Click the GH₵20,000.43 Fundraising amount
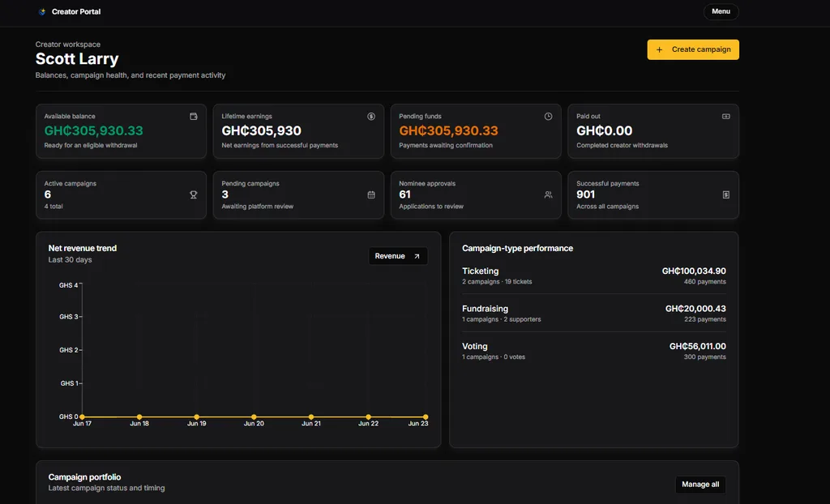 click(695, 309)
